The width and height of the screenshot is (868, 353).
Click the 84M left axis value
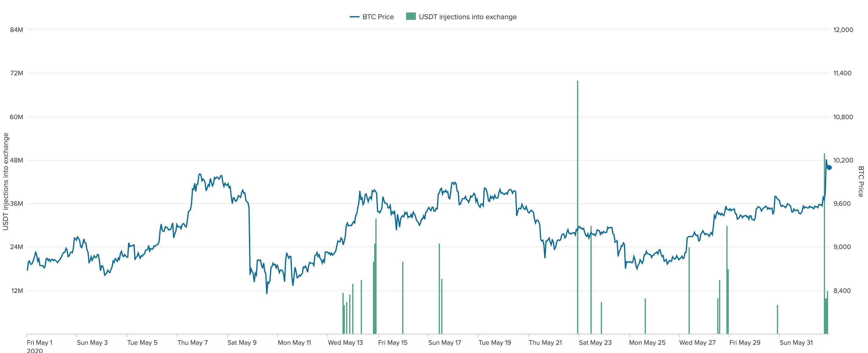[16, 30]
